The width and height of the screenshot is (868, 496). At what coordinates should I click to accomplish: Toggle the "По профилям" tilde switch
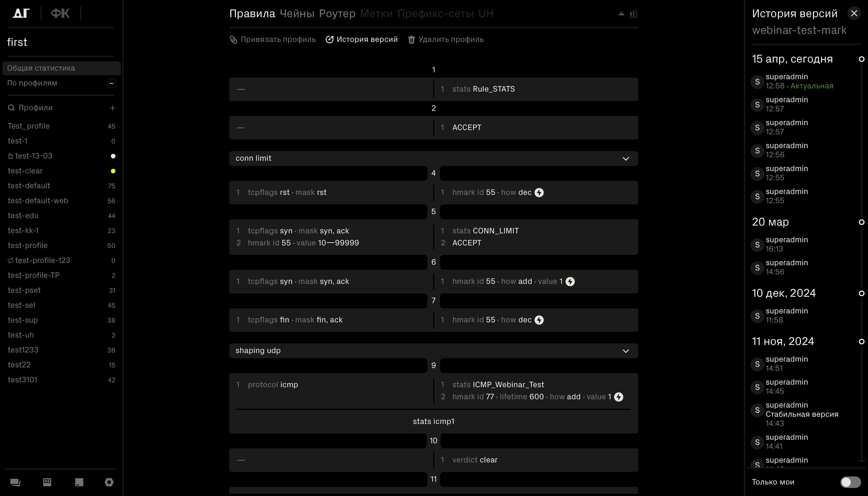[111, 84]
